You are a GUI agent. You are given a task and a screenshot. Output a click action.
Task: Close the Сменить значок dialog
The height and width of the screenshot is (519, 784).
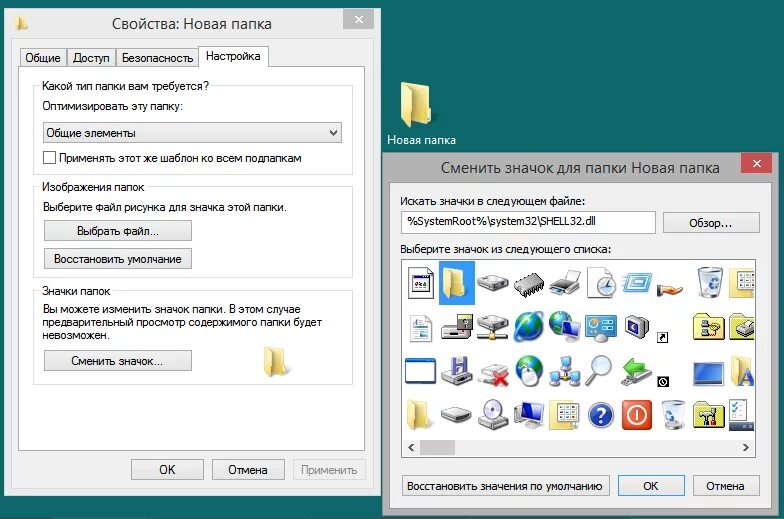pos(756,164)
